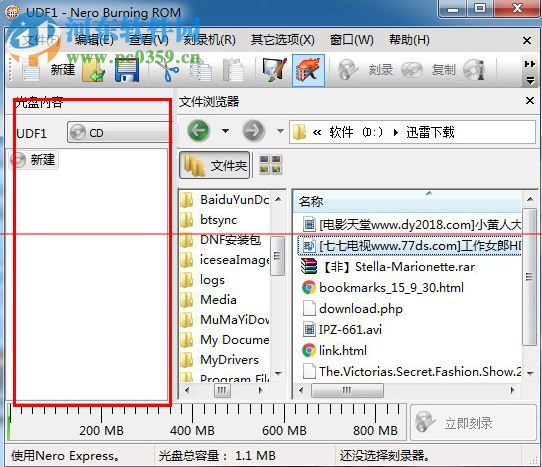Cut selection with scissors icon

coord(169,70)
